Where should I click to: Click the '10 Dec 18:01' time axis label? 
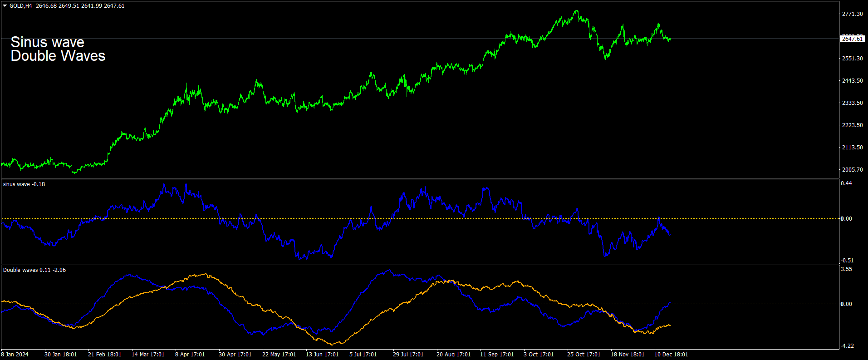coord(671,355)
